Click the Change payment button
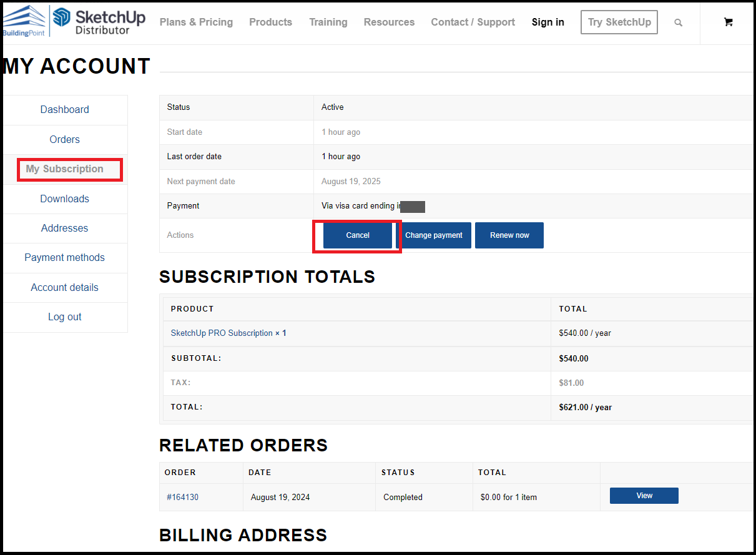This screenshot has width=756, height=555. 434,235
